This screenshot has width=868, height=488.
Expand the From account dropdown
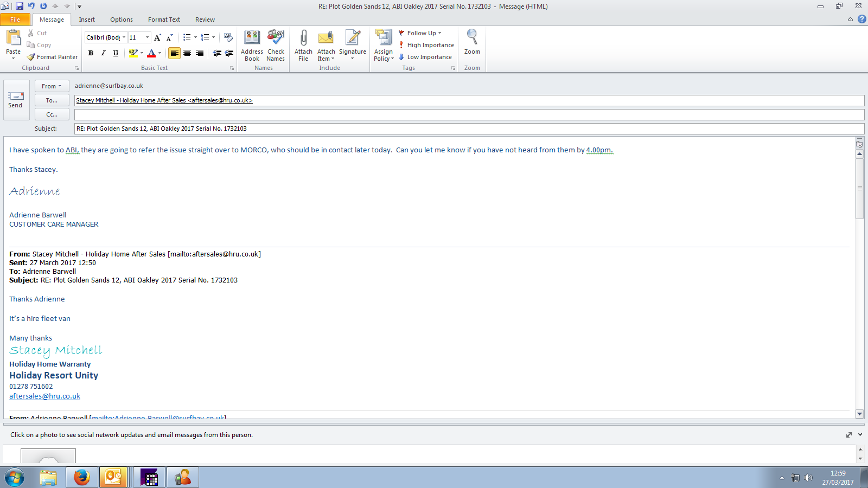(52, 86)
